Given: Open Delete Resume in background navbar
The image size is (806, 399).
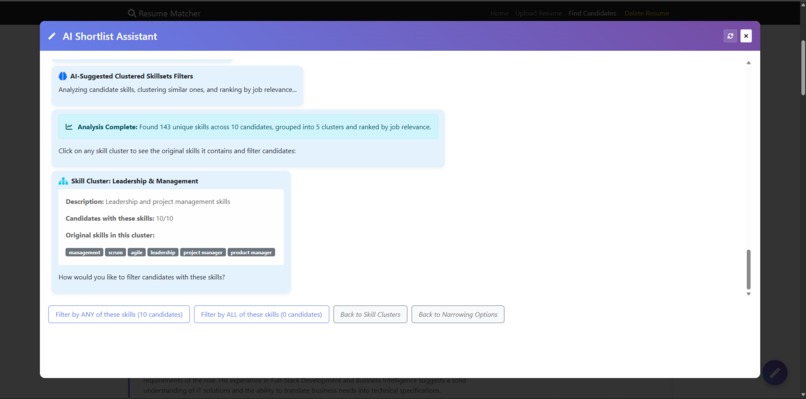Looking at the screenshot, I should coord(647,13).
